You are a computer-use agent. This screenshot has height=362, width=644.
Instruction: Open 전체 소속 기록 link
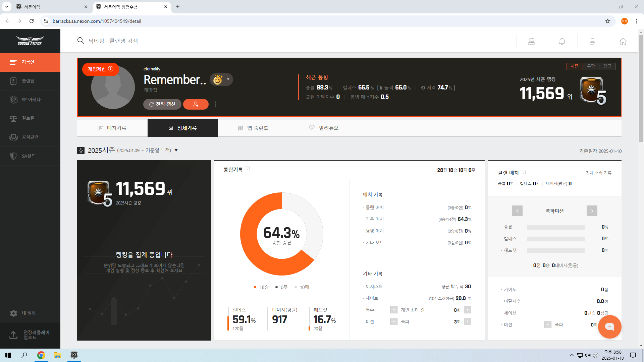(x=598, y=173)
